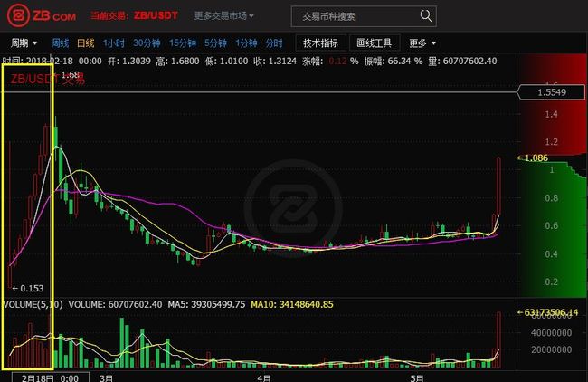Select the 5分钟 timeframe
Viewport: 588px width, 382px height.
tap(215, 43)
